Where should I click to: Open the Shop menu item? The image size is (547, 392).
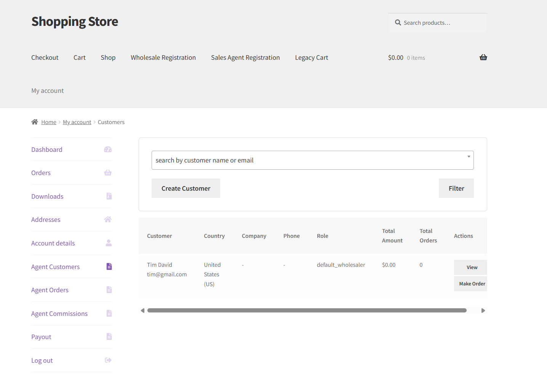[108, 57]
